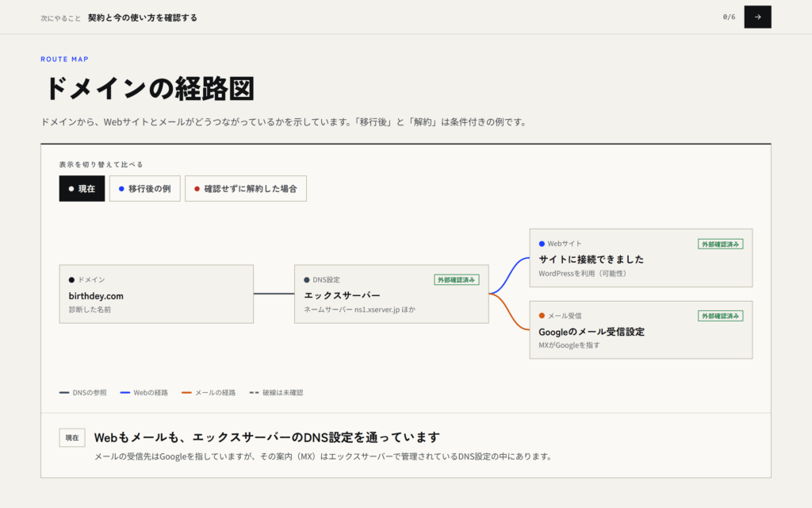This screenshot has width=812, height=508.
Task: Click the 診断した名前 caption
Action: 90,310
